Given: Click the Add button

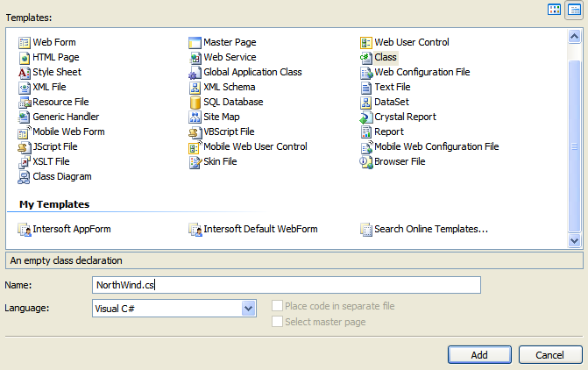Looking at the screenshot, I should (479, 355).
